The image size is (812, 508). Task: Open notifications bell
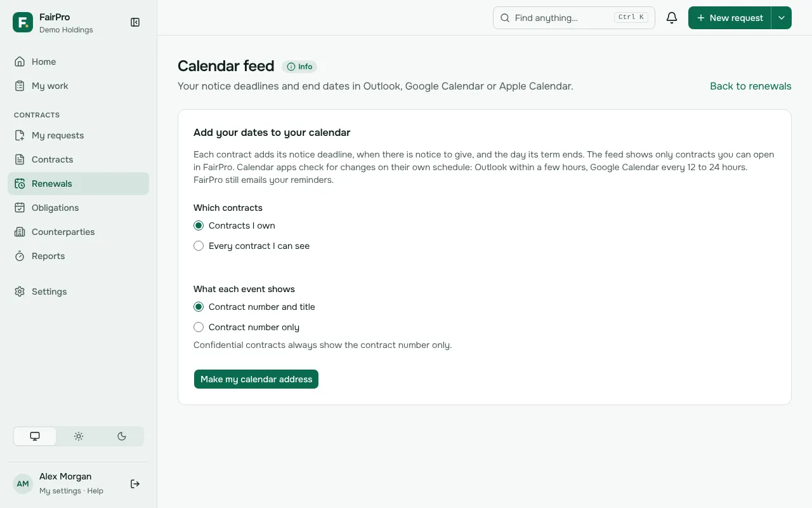tap(672, 18)
